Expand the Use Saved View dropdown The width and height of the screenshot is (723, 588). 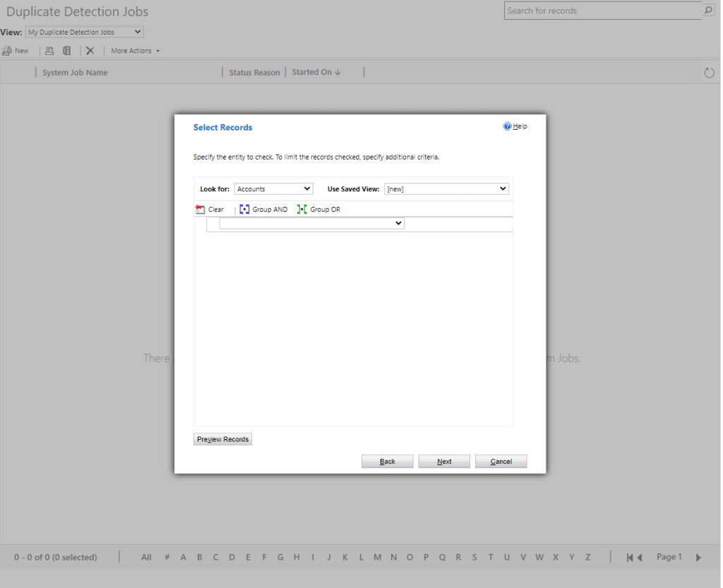pos(446,189)
